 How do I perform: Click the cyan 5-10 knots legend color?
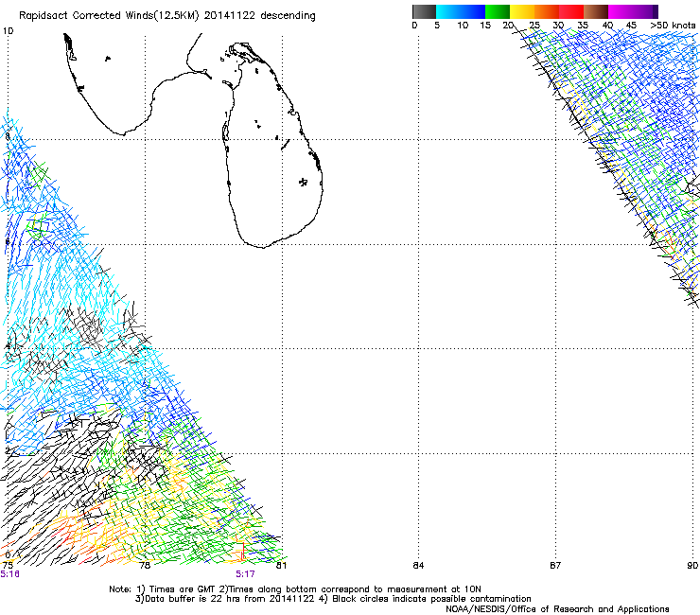point(448,11)
